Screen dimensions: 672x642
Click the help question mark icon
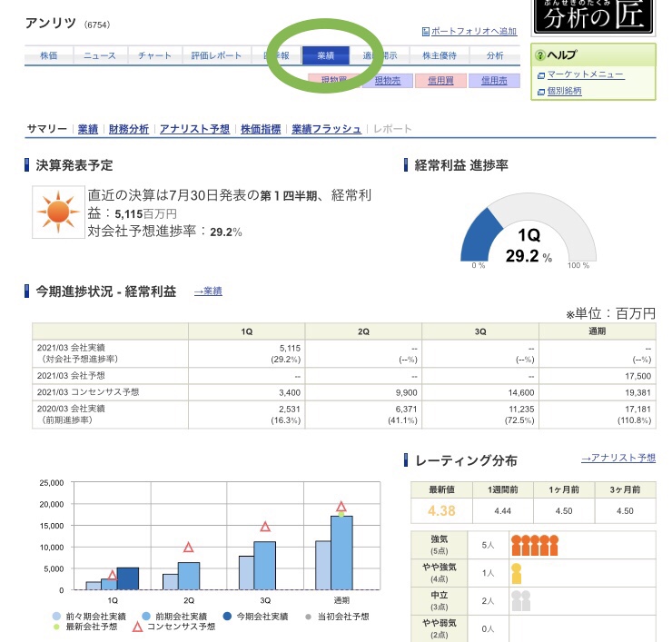(x=540, y=55)
